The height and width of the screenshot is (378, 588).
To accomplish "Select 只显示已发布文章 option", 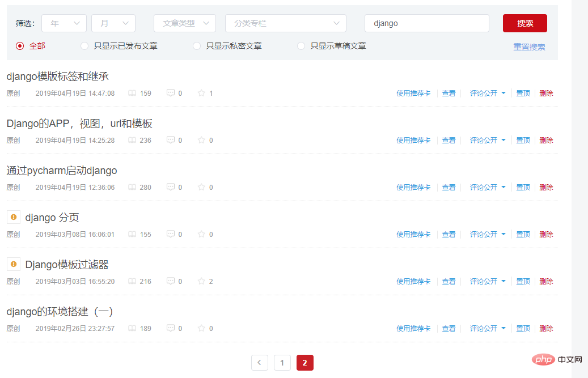I will [84, 46].
